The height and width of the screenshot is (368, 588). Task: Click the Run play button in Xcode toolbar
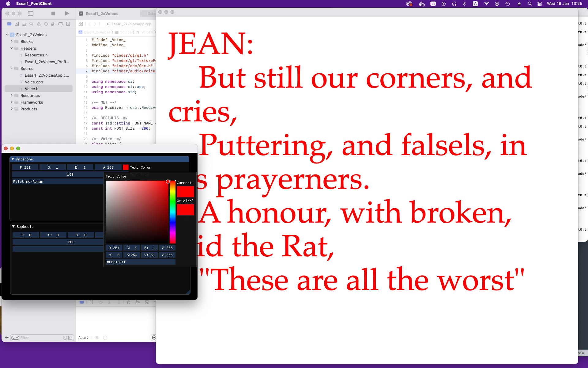[67, 13]
